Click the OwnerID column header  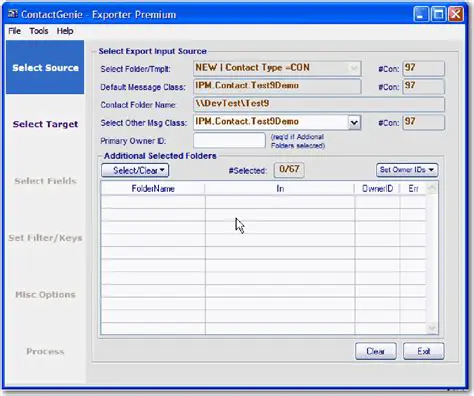[377, 189]
